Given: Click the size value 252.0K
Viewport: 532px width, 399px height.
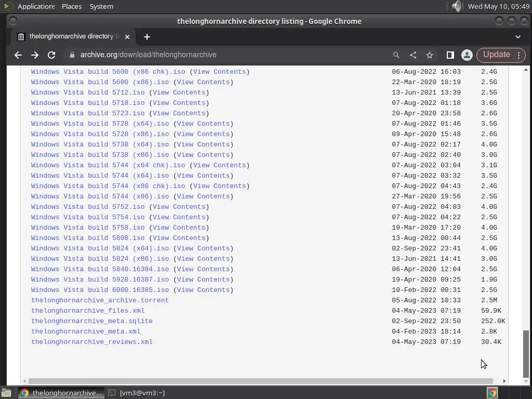Looking at the screenshot, I should coord(493,321).
